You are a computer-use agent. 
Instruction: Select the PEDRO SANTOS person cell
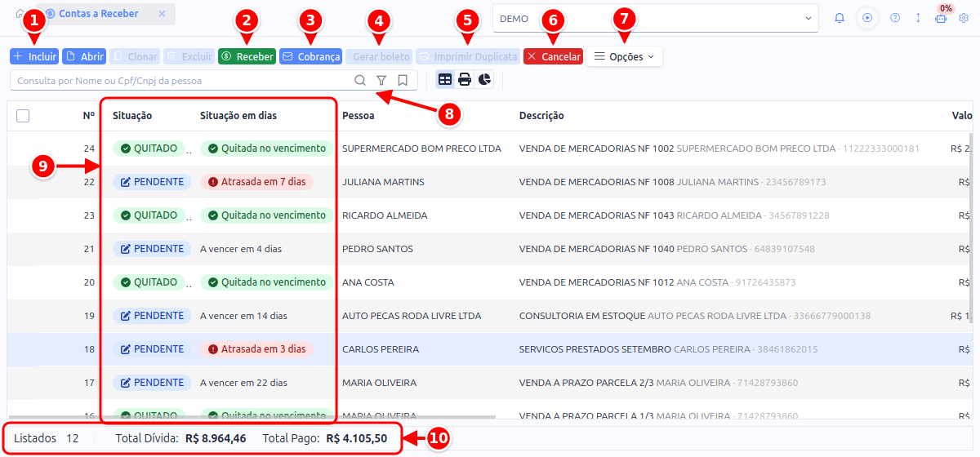pyautogui.click(x=377, y=249)
